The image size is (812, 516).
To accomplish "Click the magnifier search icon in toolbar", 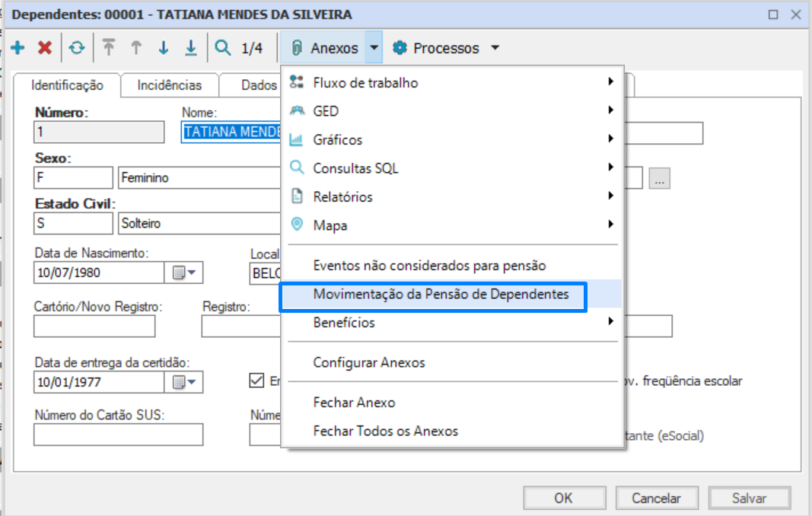I will 223,48.
